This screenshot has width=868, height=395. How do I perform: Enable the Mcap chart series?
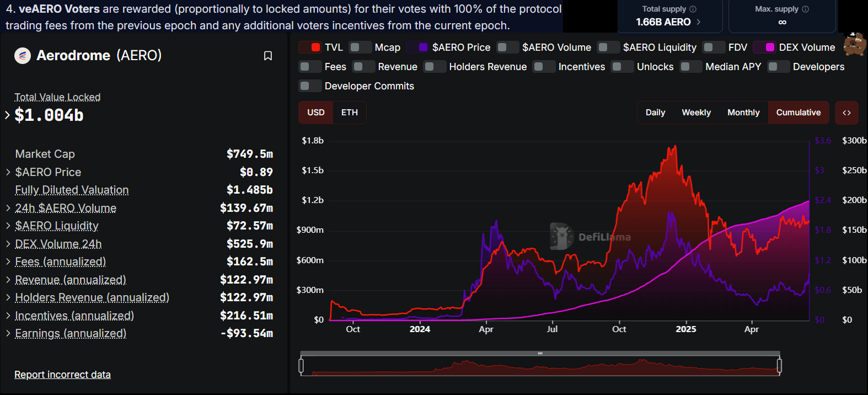(x=360, y=47)
